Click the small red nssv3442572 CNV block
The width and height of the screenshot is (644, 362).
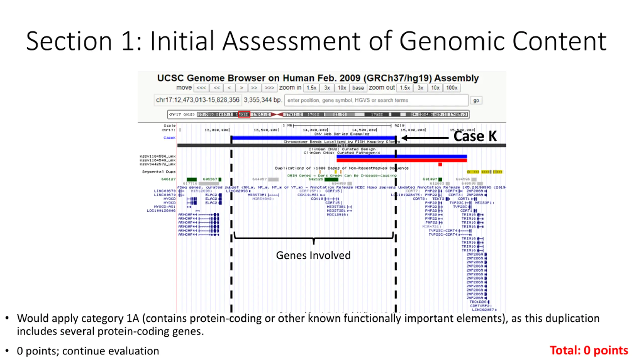coord(440,164)
